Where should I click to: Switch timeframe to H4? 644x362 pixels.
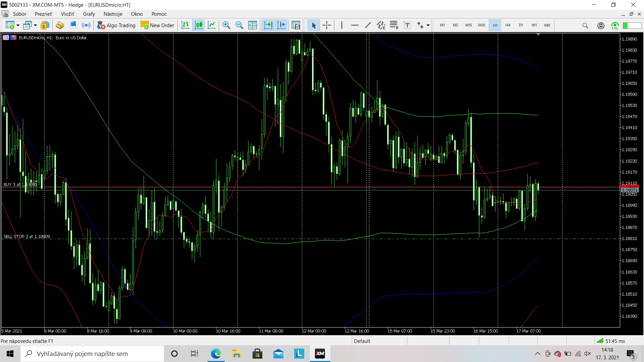coord(508,25)
